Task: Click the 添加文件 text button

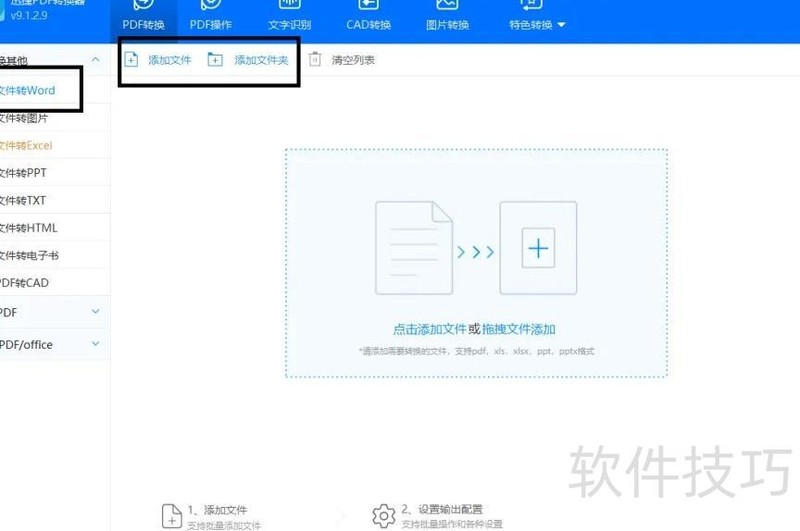Action: tap(170, 60)
